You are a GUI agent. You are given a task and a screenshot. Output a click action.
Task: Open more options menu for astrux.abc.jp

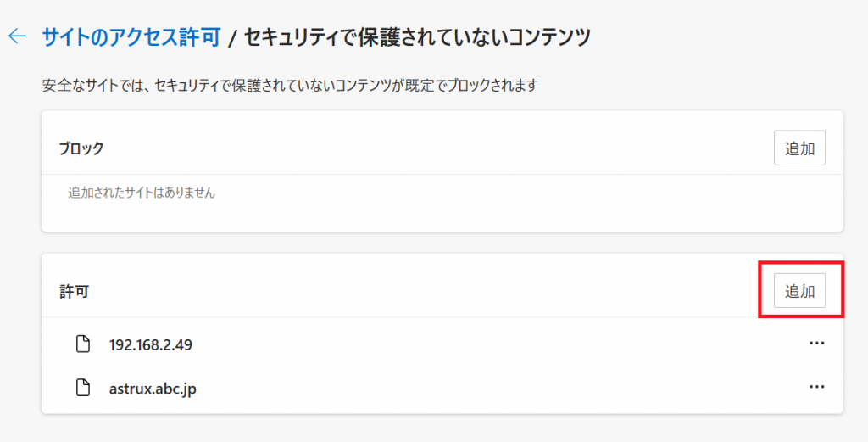point(816,387)
